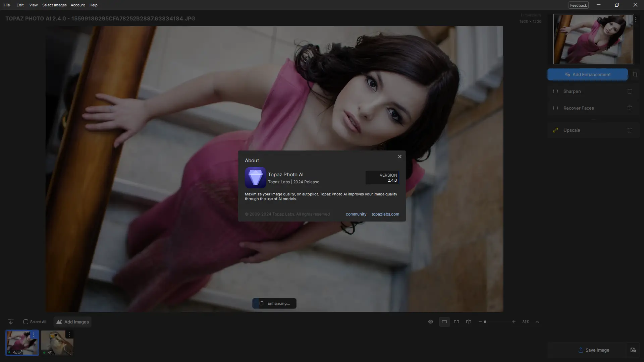Click the zoom slider handle
This screenshot has height=362, width=644.
485,322
